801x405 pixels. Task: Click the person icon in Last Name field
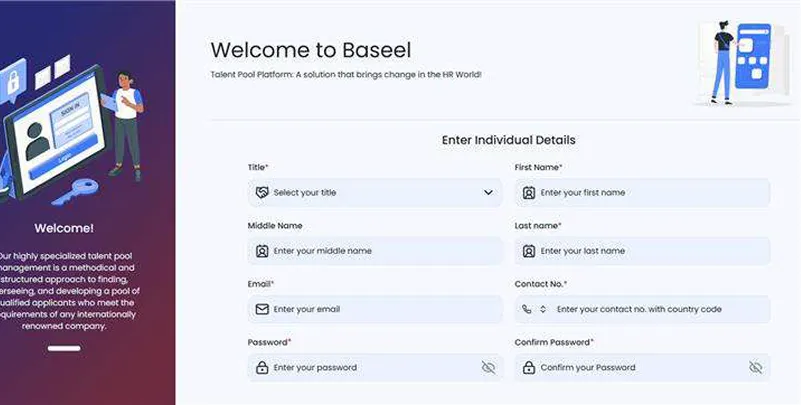point(529,251)
